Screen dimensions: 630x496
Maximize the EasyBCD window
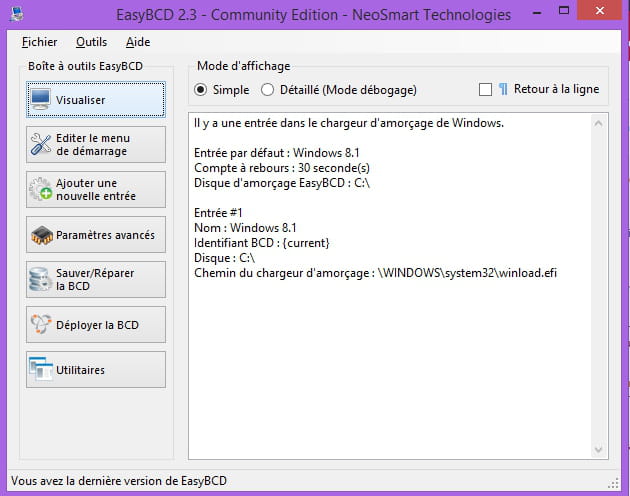point(564,11)
